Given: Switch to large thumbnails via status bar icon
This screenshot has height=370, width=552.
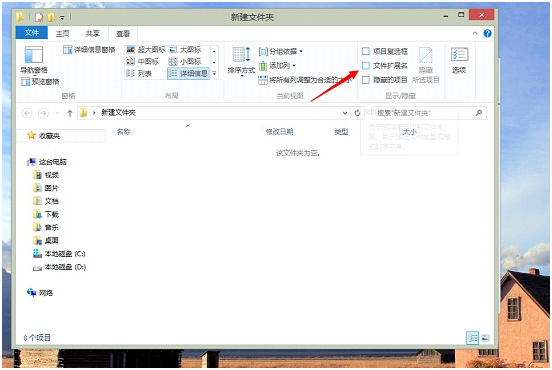Looking at the screenshot, I should click(485, 338).
